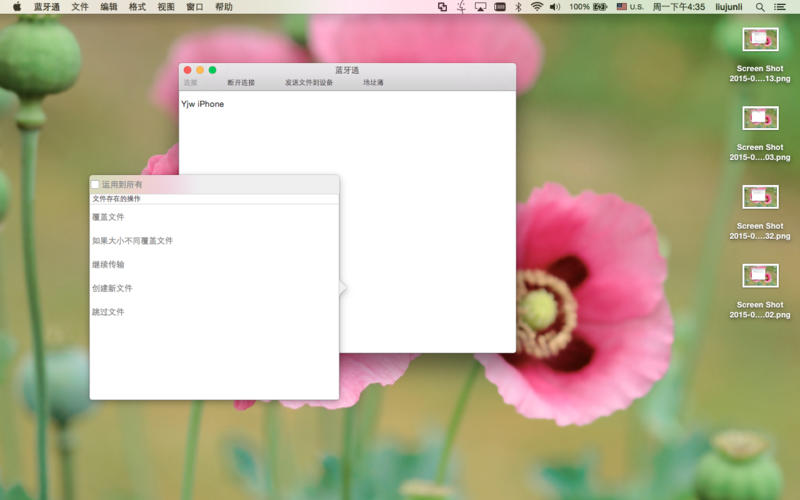Click the AirPlay display icon

click(x=480, y=7)
